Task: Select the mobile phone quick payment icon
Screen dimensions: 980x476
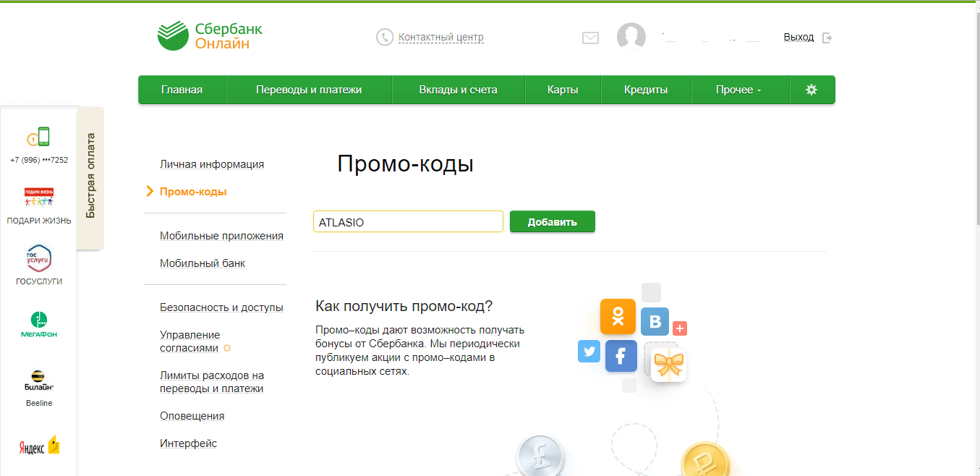Action: click(38, 137)
